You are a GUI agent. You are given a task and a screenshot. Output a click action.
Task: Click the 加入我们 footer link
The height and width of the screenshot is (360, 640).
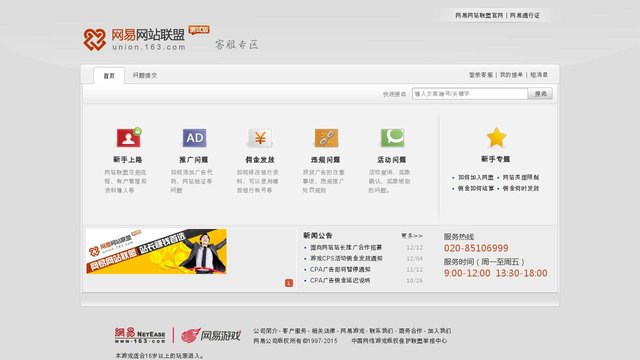[439, 331]
